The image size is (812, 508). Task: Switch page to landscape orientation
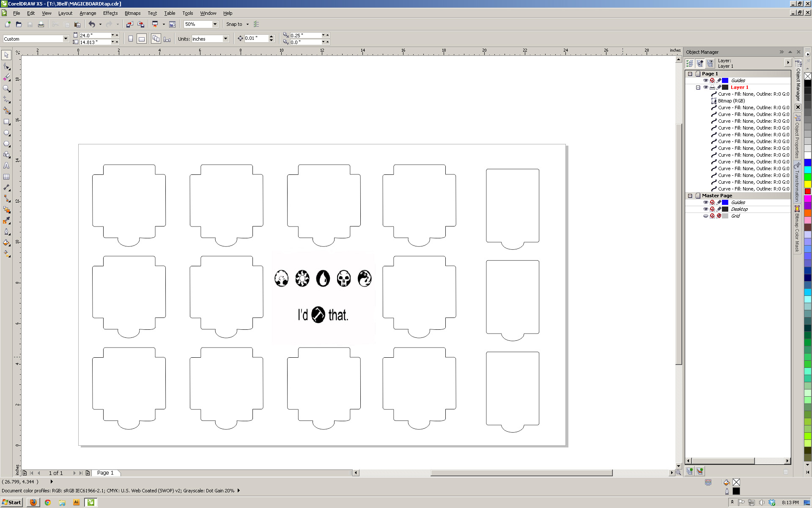(142, 39)
